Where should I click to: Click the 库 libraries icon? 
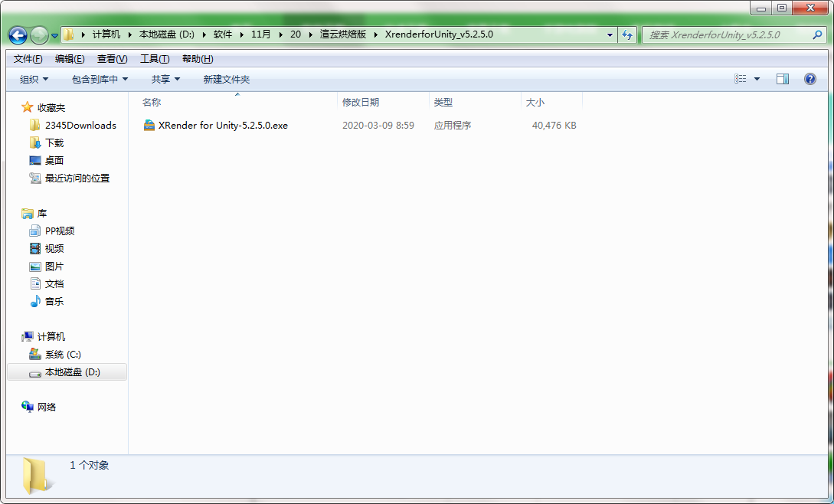pos(27,214)
